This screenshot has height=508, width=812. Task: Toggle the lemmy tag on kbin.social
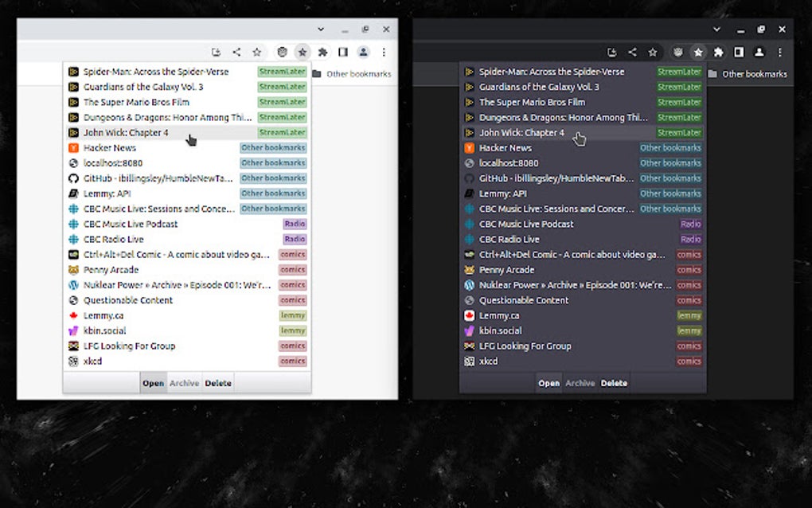[x=292, y=330]
